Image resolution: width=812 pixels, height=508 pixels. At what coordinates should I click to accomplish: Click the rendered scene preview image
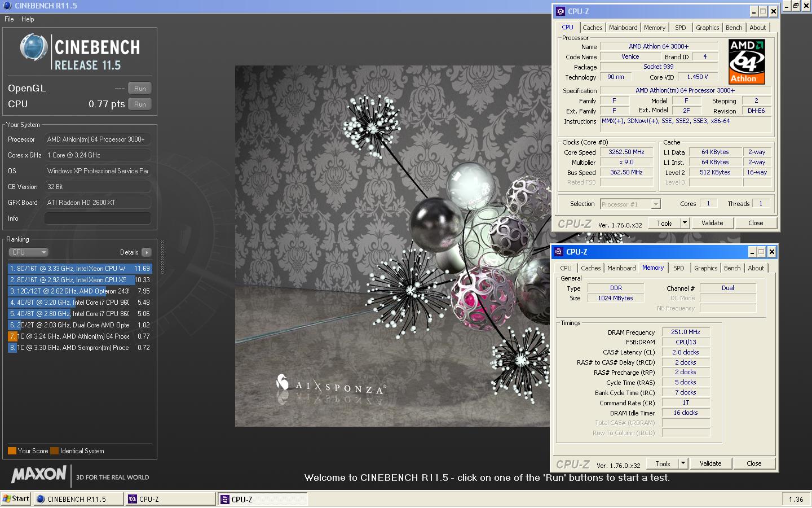(393, 246)
